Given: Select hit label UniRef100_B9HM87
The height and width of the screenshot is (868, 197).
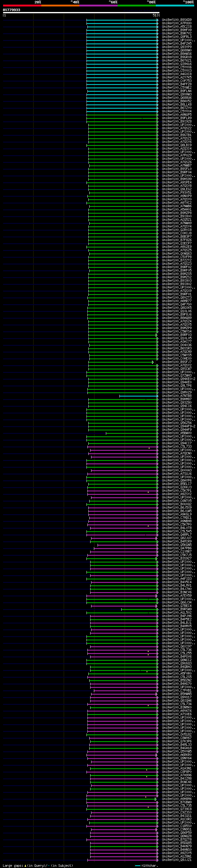Looking at the screenshot, I should pos(177,399).
